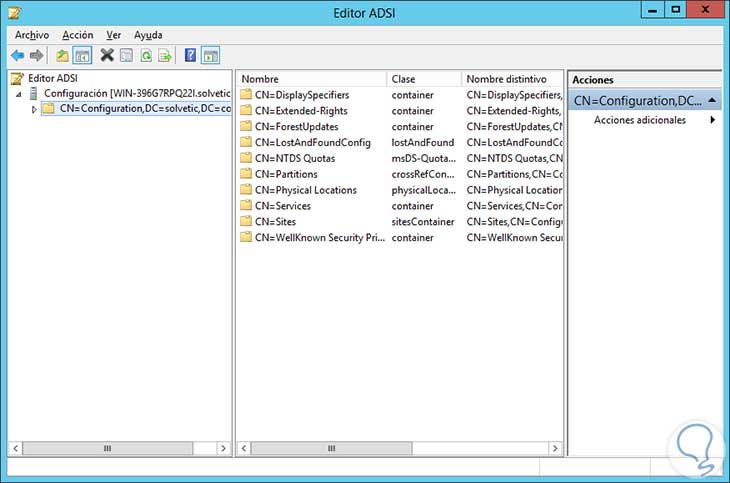Click the crossRefCon... class cell
The height and width of the screenshot is (483, 730).
(x=423, y=174)
